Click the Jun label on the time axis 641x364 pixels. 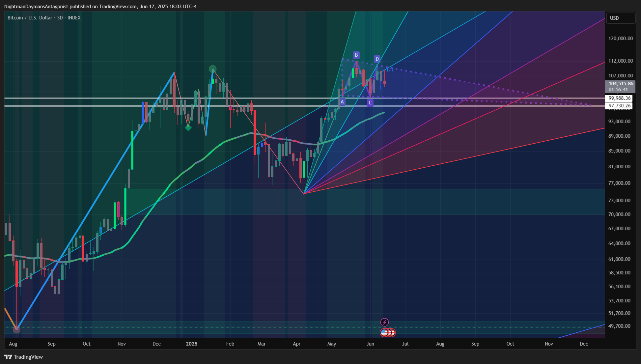click(370, 344)
